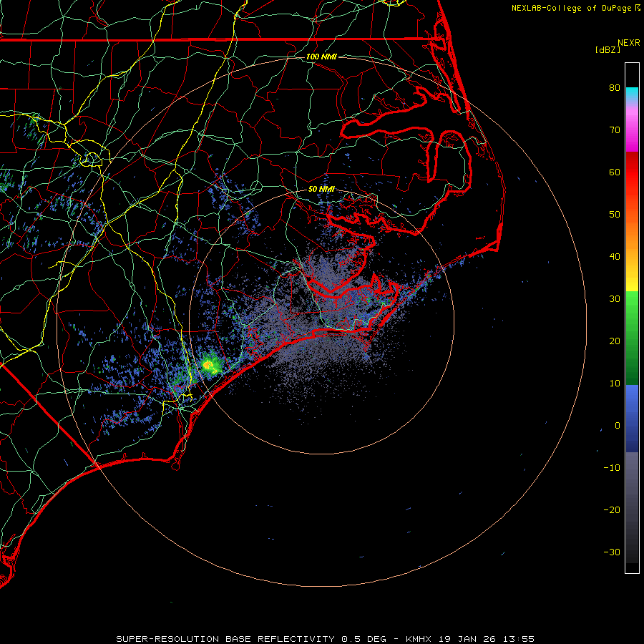Click the 60 dBZ value on the color scale
Screen dimensions: 644x644
click(615, 172)
